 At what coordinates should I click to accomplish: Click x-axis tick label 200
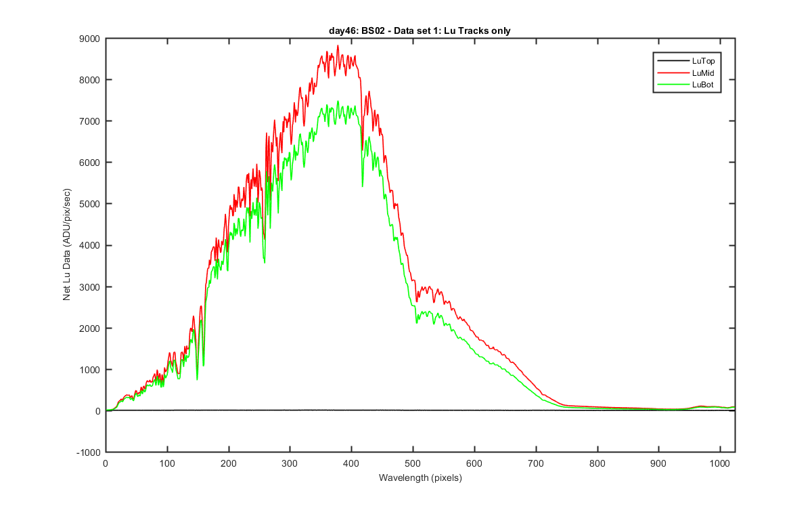(x=228, y=463)
